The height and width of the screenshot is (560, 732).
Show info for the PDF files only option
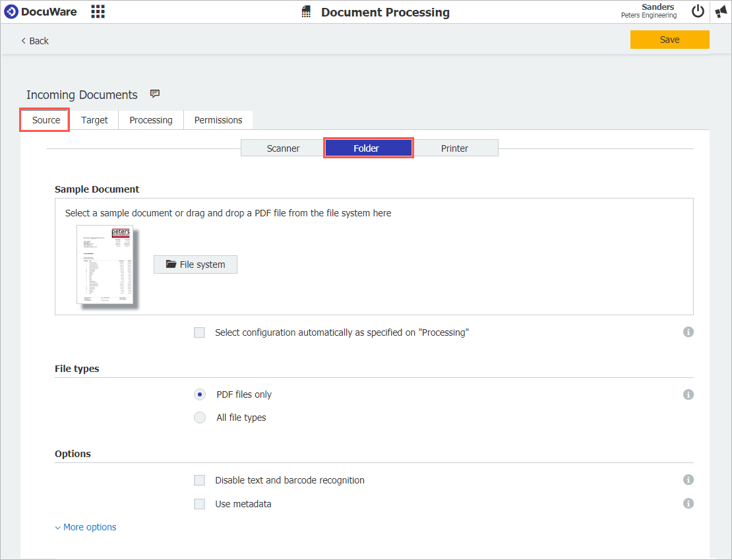688,394
